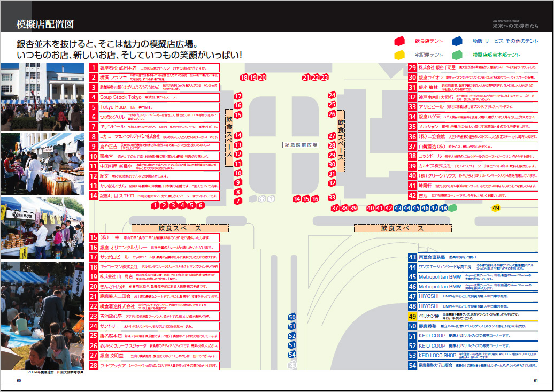Click map hexagon marker 24
This screenshot has height=392, width=554.
[332, 95]
